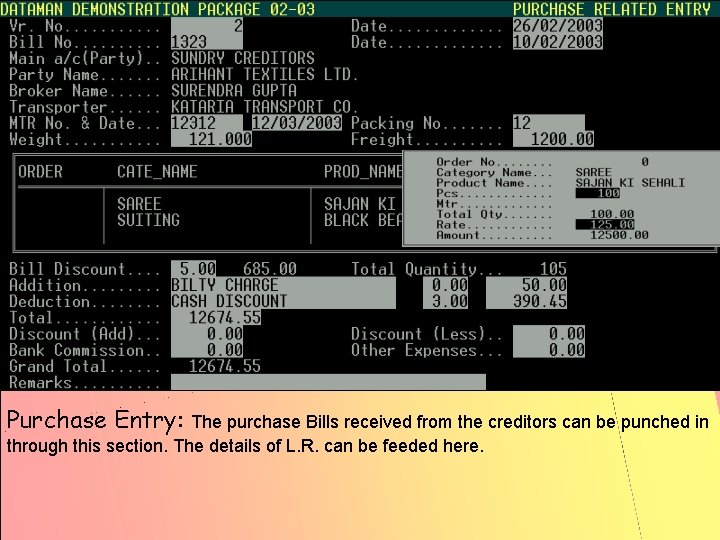
Task: Select Bill Discount percent 5.00
Action: coord(193,269)
